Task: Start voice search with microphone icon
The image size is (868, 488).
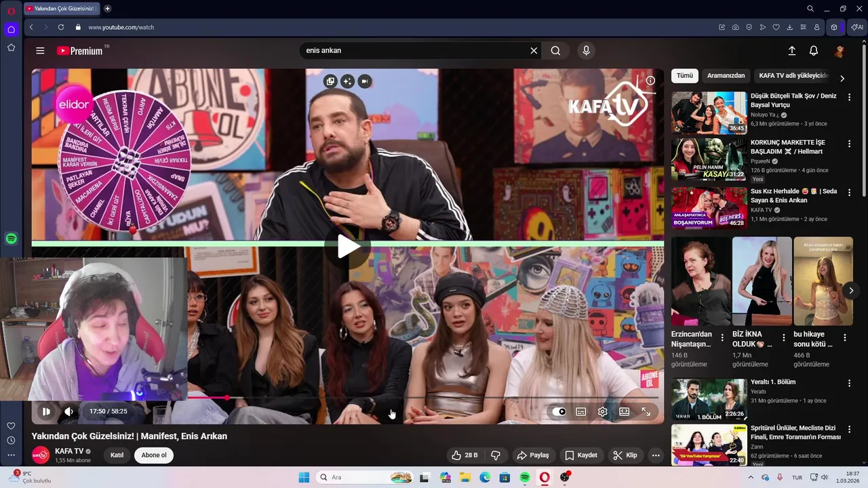Action: 587,51
